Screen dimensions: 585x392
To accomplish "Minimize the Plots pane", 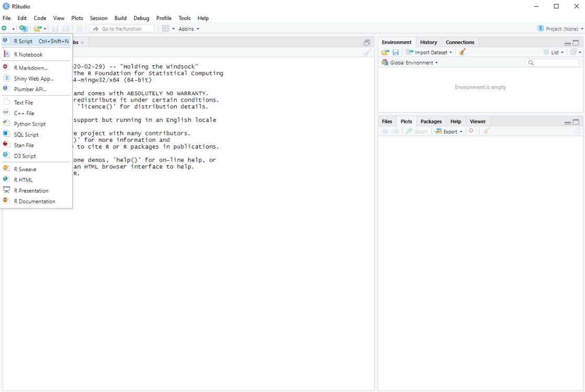I will click(567, 122).
